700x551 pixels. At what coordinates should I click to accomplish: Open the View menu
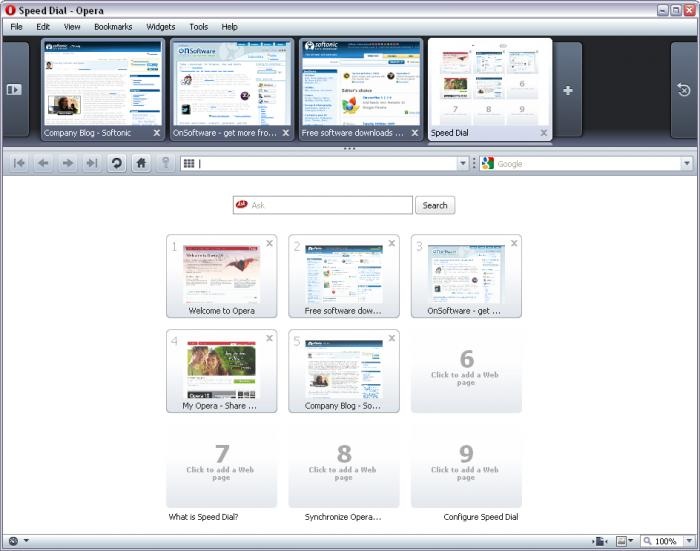[x=72, y=27]
